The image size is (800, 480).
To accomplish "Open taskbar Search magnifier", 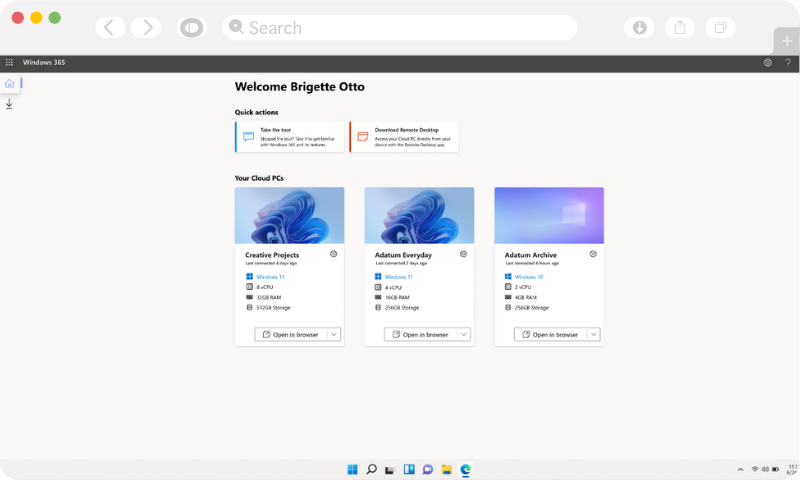I will pyautogui.click(x=371, y=469).
